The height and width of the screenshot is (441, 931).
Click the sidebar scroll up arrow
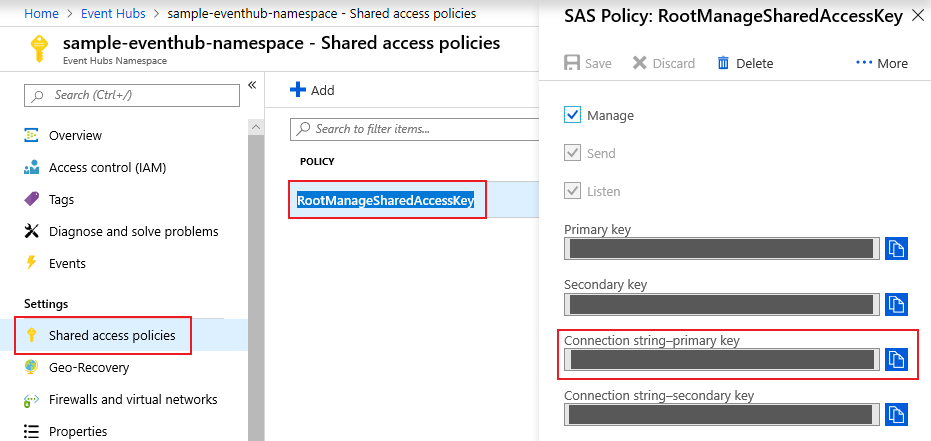coord(256,127)
